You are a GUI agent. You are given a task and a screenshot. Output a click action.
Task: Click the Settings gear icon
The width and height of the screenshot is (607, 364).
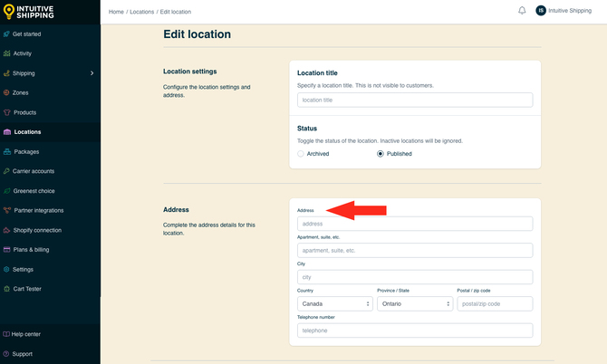tap(6, 269)
